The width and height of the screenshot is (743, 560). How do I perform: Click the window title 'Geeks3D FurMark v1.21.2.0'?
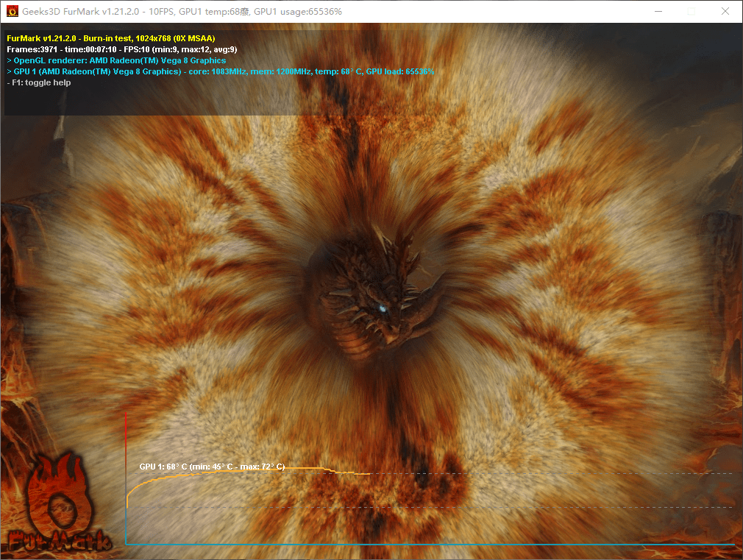click(x=81, y=11)
